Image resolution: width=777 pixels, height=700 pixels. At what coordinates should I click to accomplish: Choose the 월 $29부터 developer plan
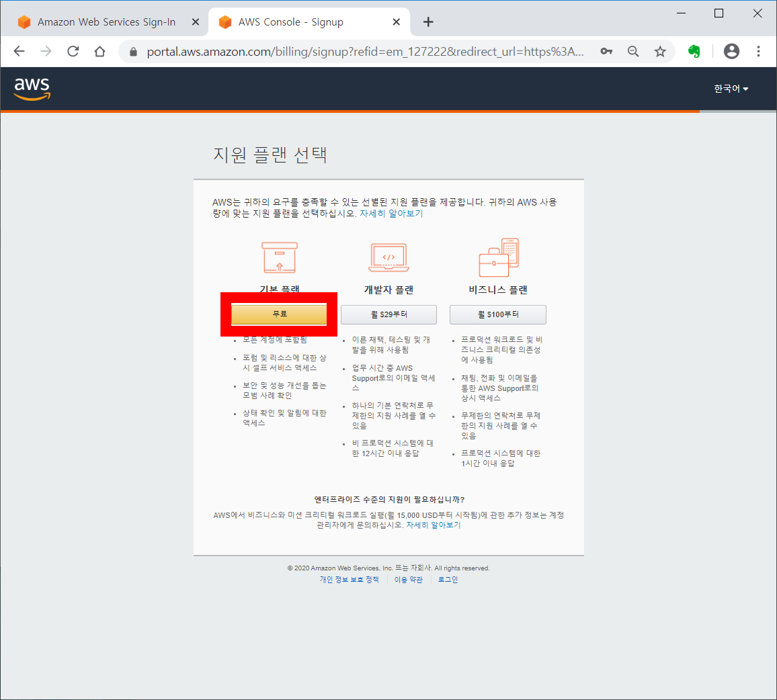(388, 314)
